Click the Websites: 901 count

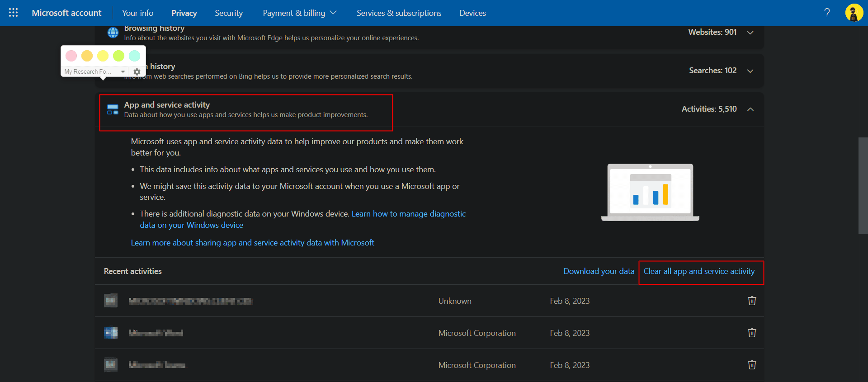click(712, 32)
